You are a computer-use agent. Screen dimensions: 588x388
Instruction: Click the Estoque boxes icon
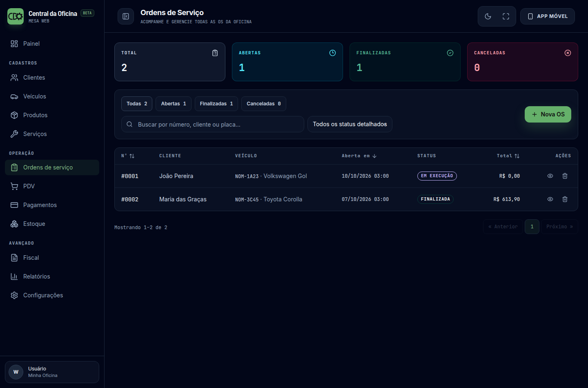coord(14,224)
